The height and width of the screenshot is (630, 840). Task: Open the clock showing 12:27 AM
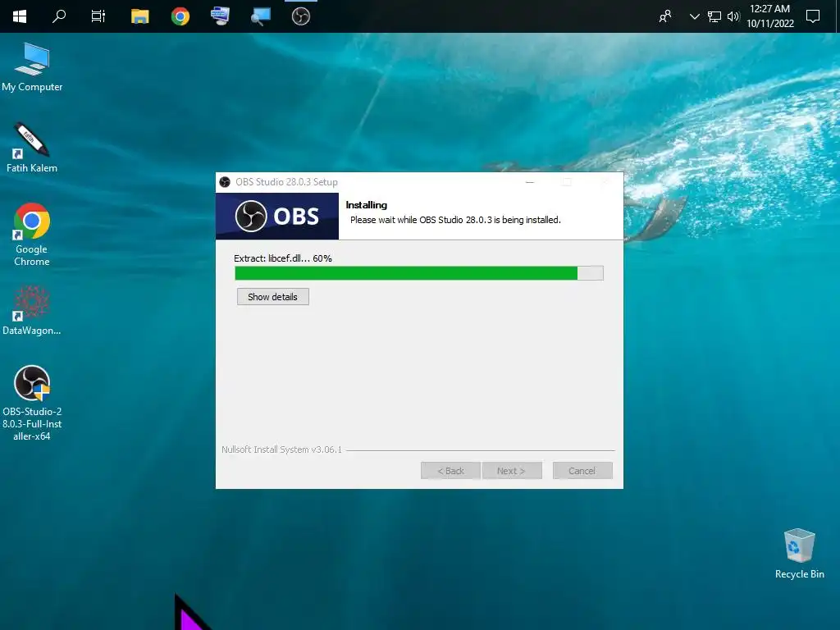(x=769, y=16)
